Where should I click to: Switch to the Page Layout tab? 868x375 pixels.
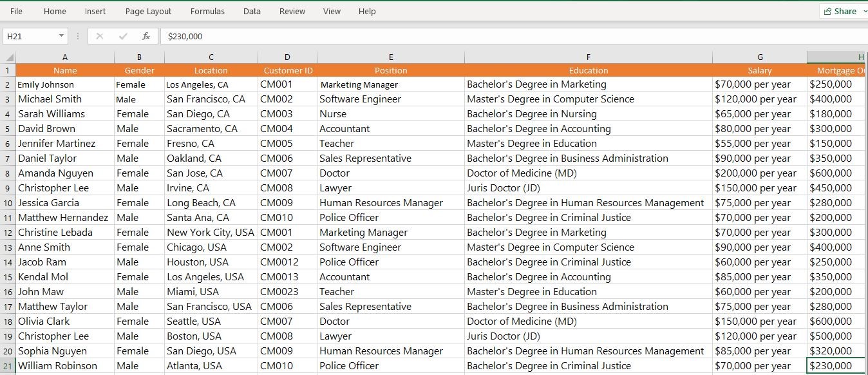[x=148, y=11]
